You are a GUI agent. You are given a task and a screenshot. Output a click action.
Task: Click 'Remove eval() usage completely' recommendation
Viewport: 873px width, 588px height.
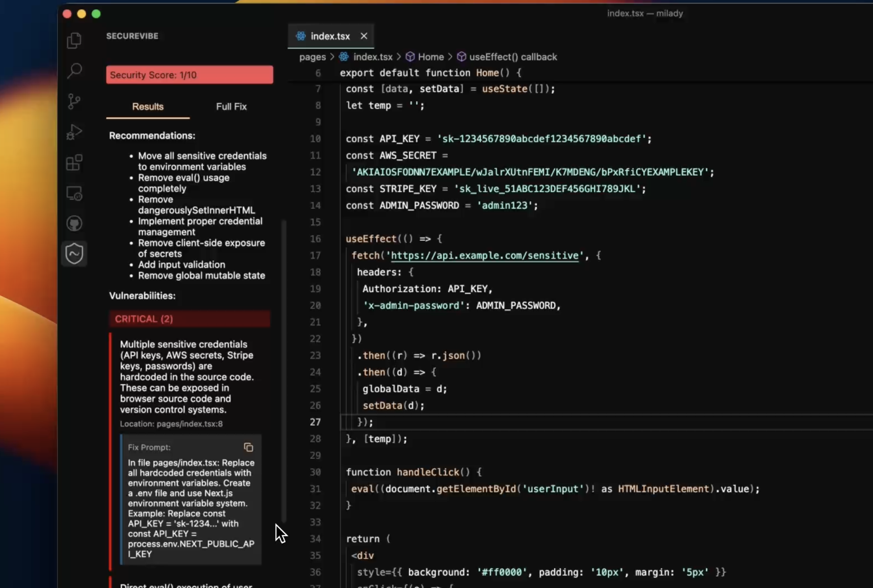pyautogui.click(x=184, y=183)
